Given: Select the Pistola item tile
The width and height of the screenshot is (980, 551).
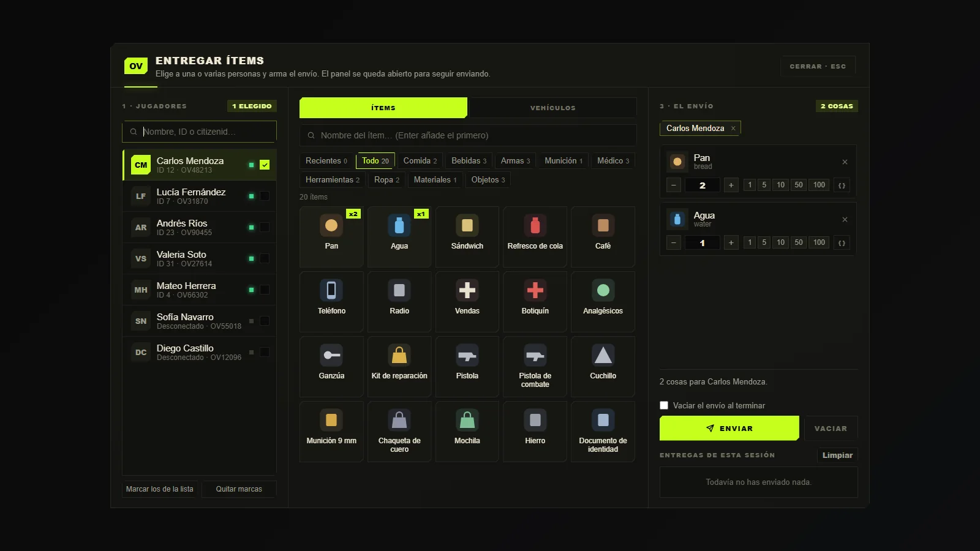Looking at the screenshot, I should 467,366.
